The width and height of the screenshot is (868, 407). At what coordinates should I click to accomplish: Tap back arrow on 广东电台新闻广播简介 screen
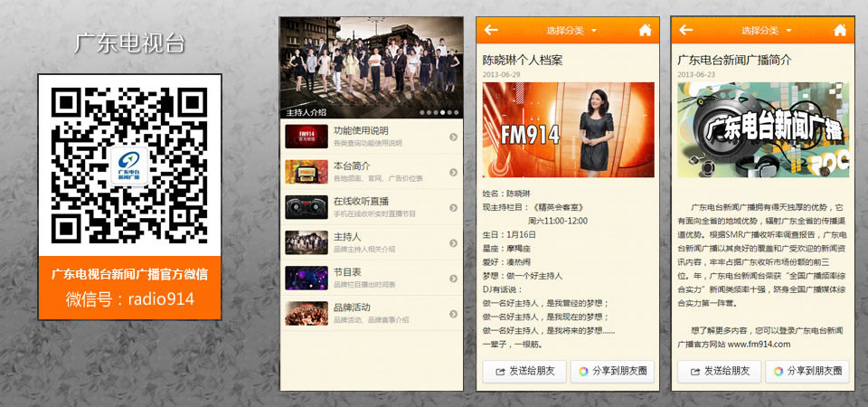[686, 30]
